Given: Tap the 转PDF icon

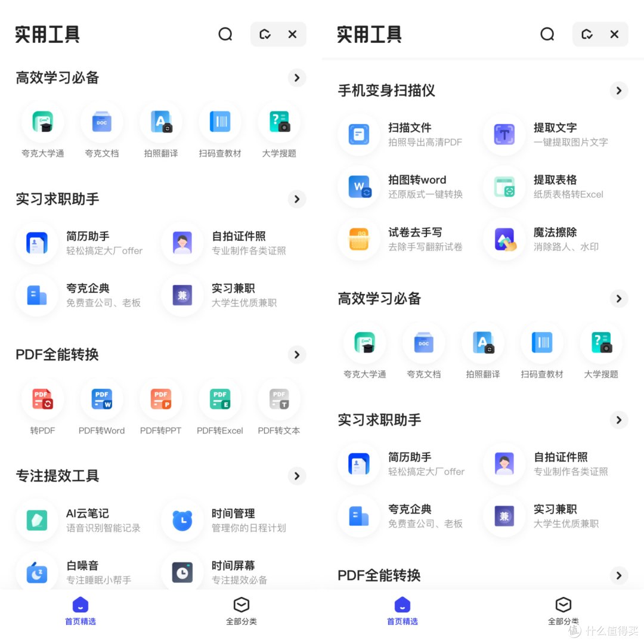Looking at the screenshot, I should pos(43,399).
